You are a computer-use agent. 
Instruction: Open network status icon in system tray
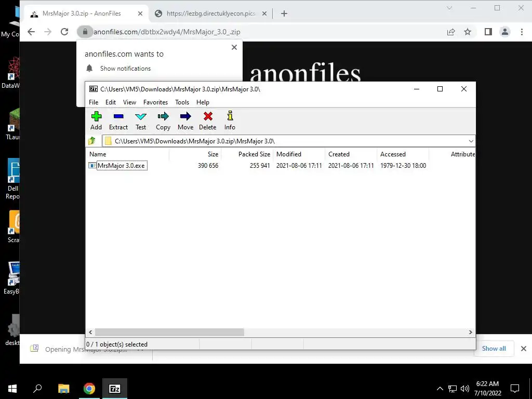pos(453,389)
